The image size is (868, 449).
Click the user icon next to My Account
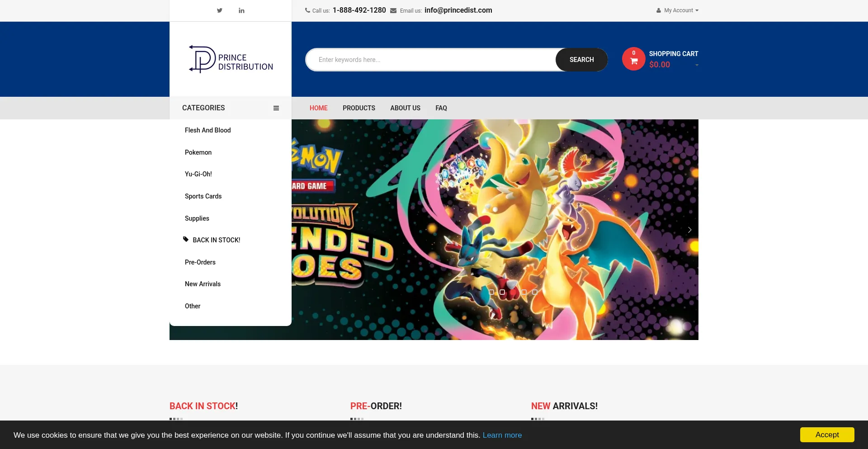pyautogui.click(x=659, y=10)
